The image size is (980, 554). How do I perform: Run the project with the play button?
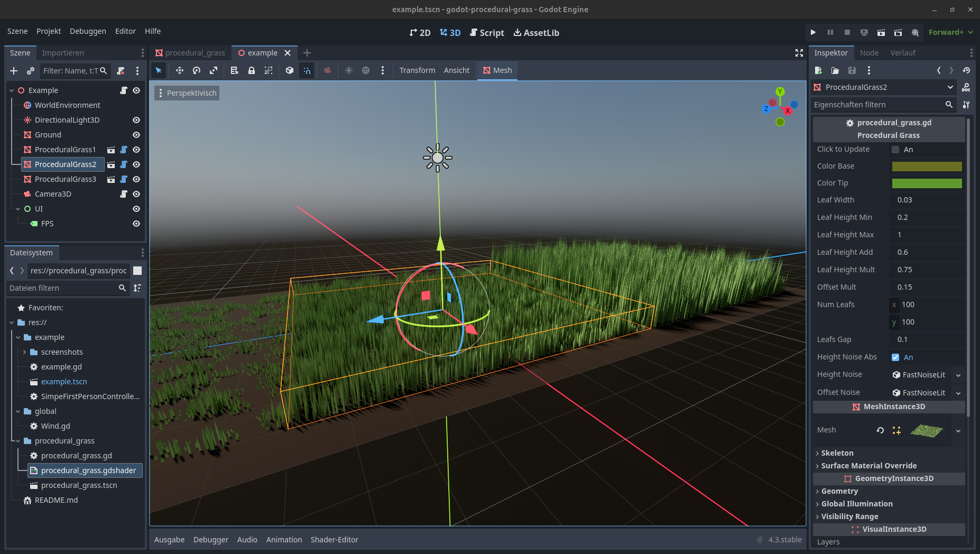click(813, 32)
